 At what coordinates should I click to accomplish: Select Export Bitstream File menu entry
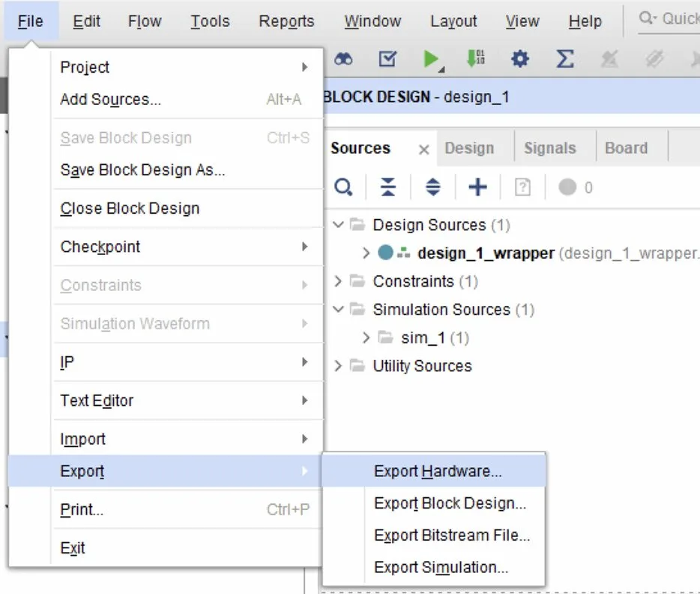coord(452,535)
